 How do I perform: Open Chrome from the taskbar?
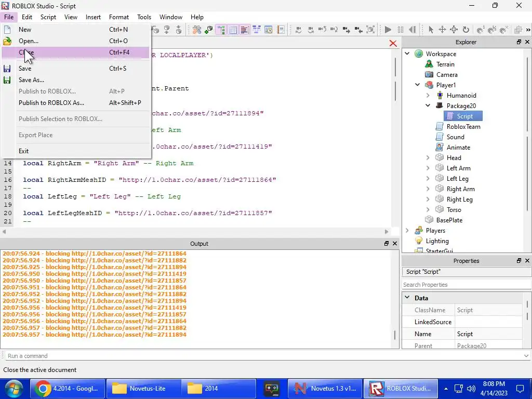(68, 389)
